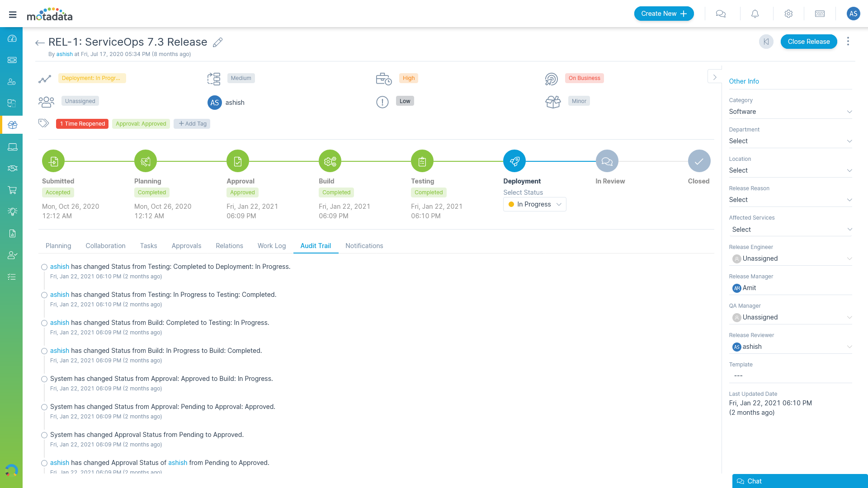Open Dashboard in the sidebar
Screen dimensions: 868x488
tap(12, 38)
